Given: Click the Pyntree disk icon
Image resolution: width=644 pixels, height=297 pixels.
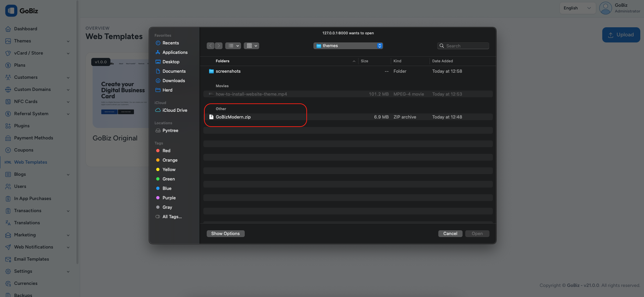Looking at the screenshot, I should tap(158, 131).
